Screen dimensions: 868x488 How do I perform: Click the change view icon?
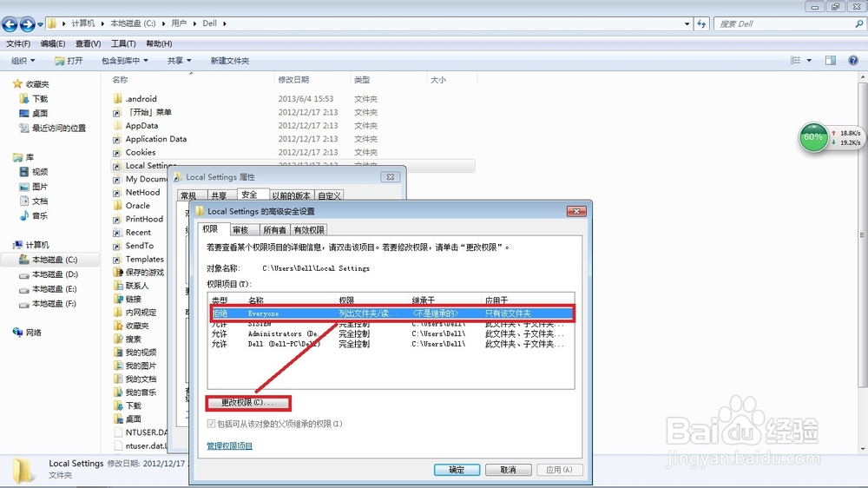pos(795,61)
